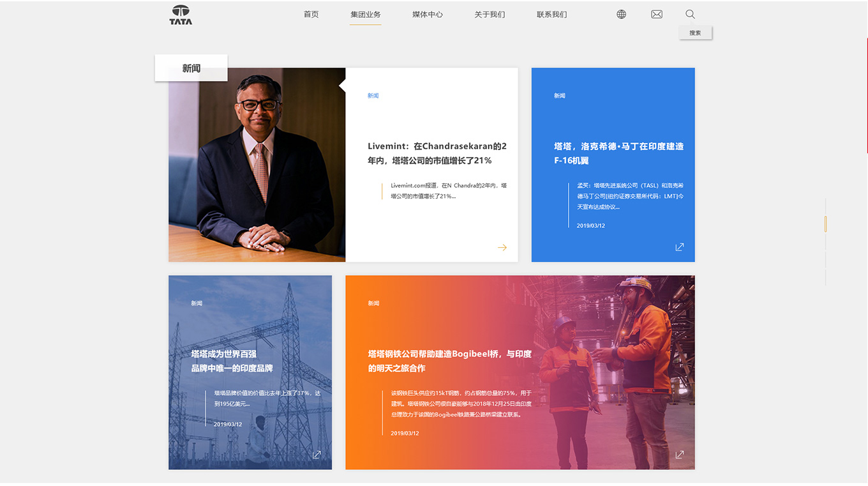Open the globe language icon
The height and width of the screenshot is (486, 868).
pos(621,14)
